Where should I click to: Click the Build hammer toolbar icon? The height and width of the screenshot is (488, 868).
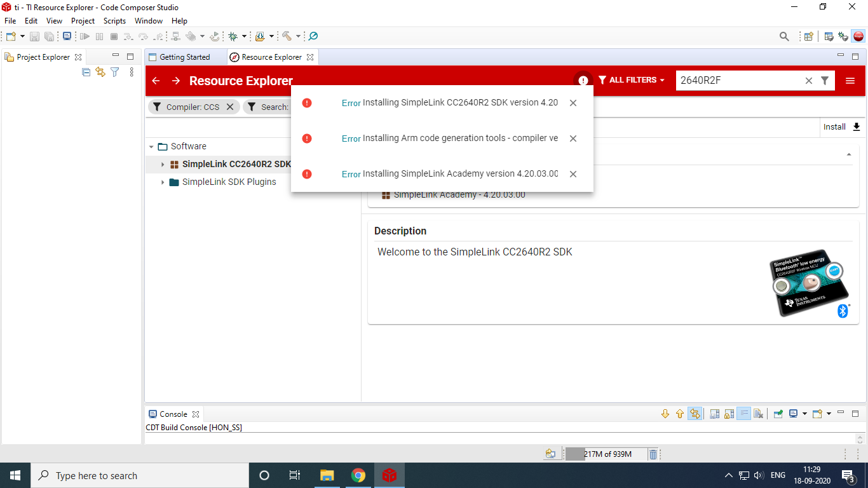[287, 36]
